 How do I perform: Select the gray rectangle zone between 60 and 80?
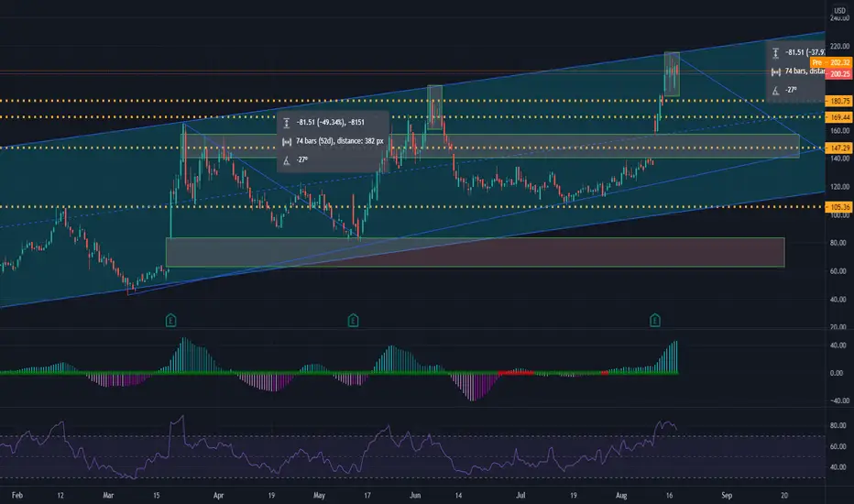click(x=475, y=252)
